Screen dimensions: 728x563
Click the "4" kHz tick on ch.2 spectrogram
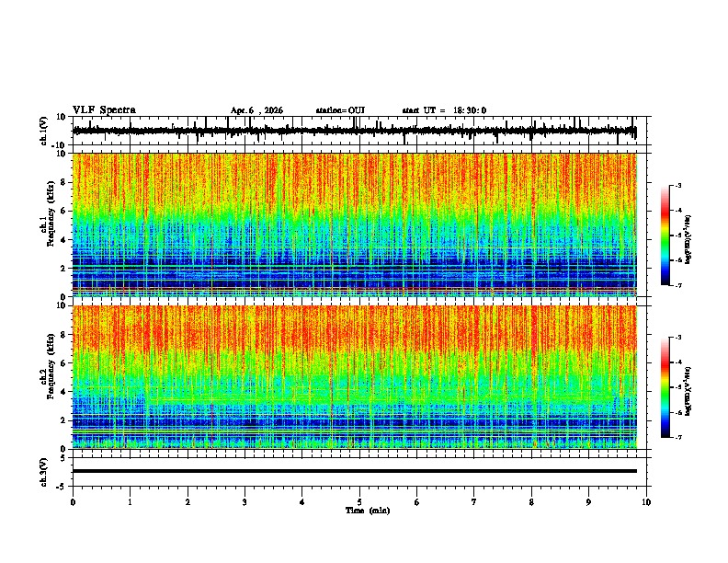tap(64, 392)
